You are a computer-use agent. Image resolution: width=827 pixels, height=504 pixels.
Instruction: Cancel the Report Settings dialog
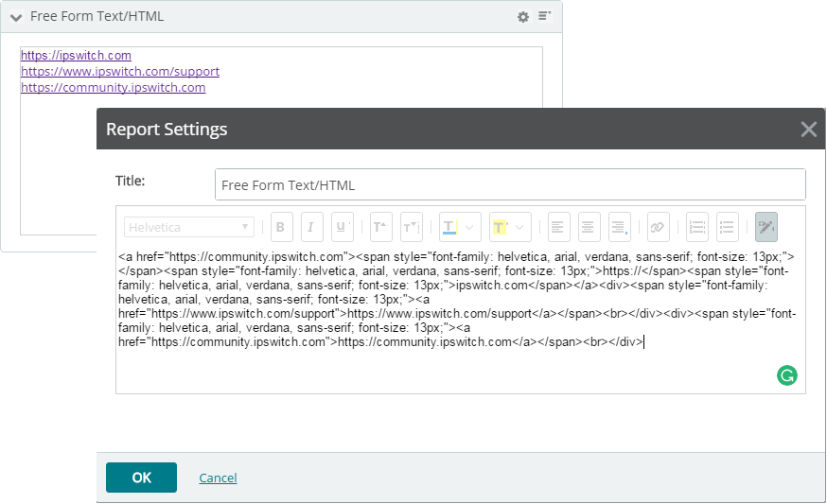point(218,478)
